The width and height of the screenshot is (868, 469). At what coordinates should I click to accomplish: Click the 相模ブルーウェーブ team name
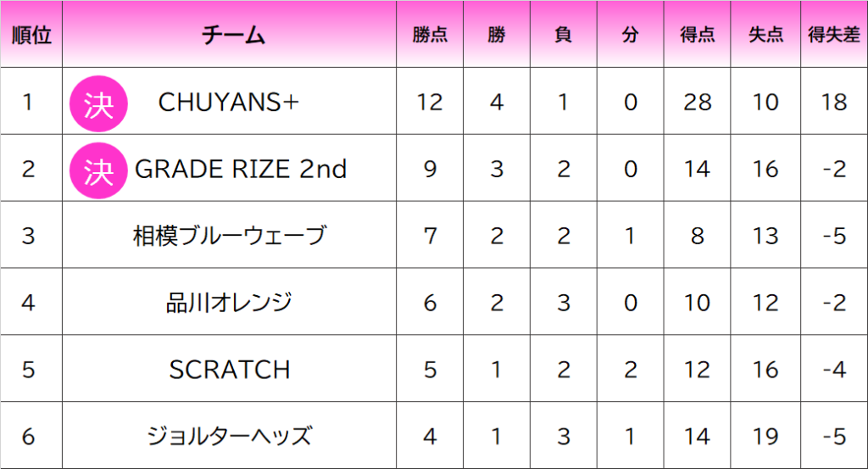coord(230,236)
